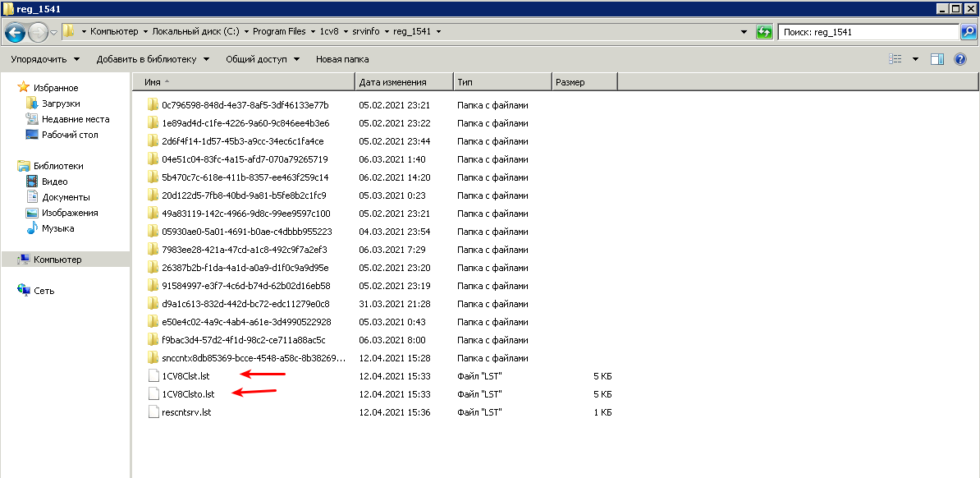This screenshot has width=980, height=478.
Task: Click the file icon of 1CV8Clst.lst
Action: [153, 376]
